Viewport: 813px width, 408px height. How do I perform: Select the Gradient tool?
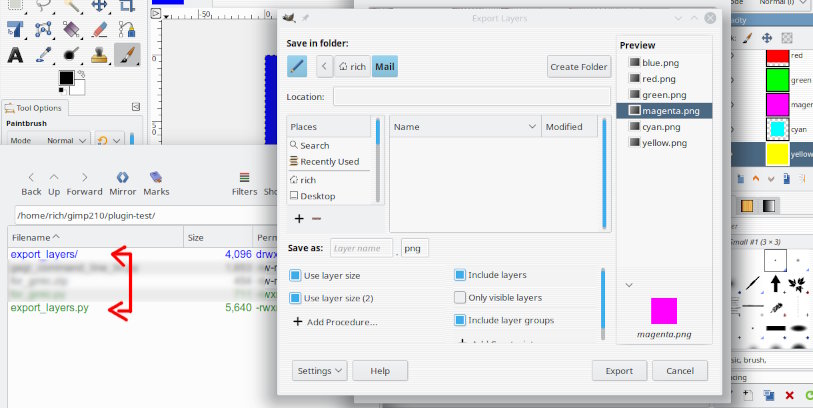pos(71,29)
